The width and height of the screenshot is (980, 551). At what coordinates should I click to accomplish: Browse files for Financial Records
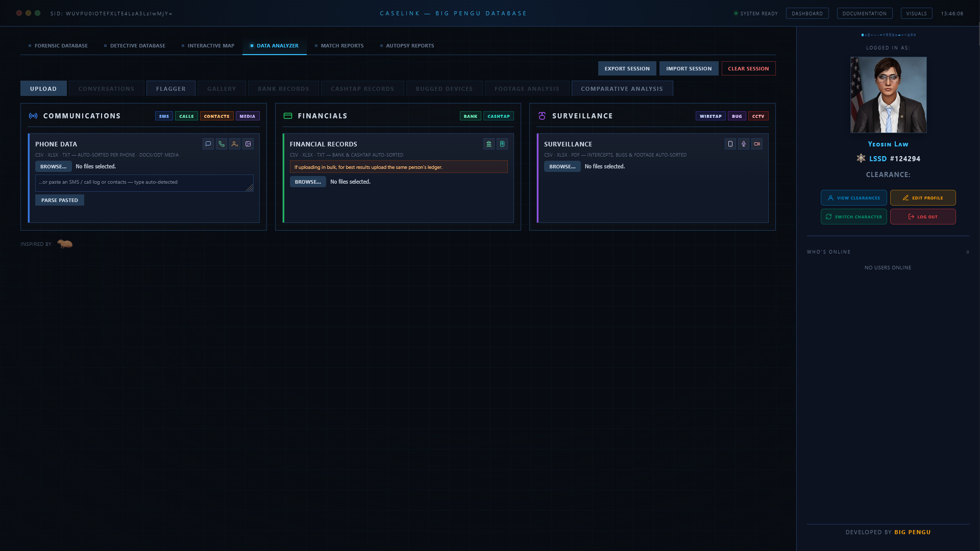tap(308, 182)
